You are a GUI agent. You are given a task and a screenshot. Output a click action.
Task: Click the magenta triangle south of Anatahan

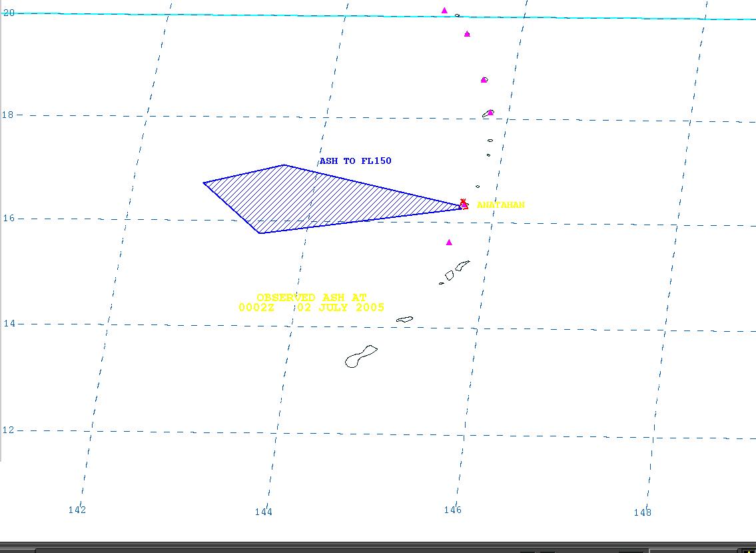(449, 243)
